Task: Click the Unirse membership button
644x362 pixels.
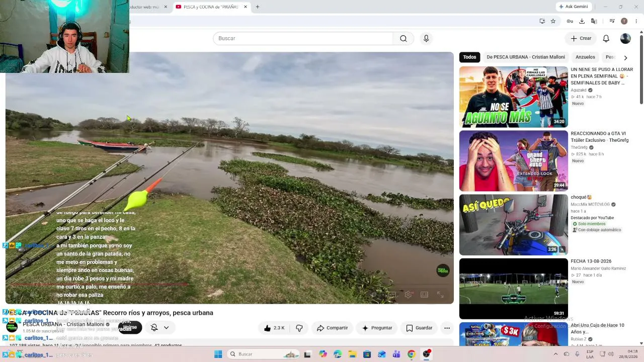Action: [x=130, y=327]
